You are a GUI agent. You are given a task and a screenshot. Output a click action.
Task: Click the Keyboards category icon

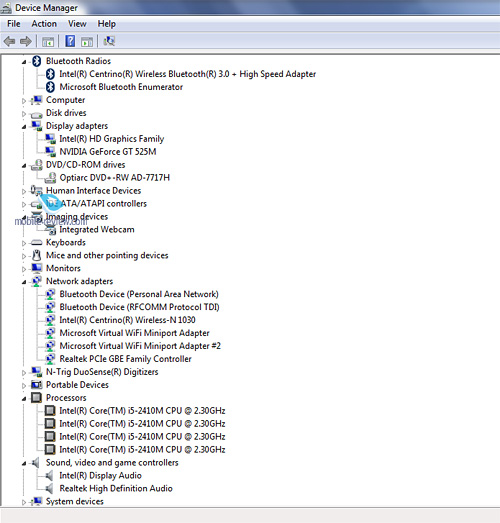point(36,242)
